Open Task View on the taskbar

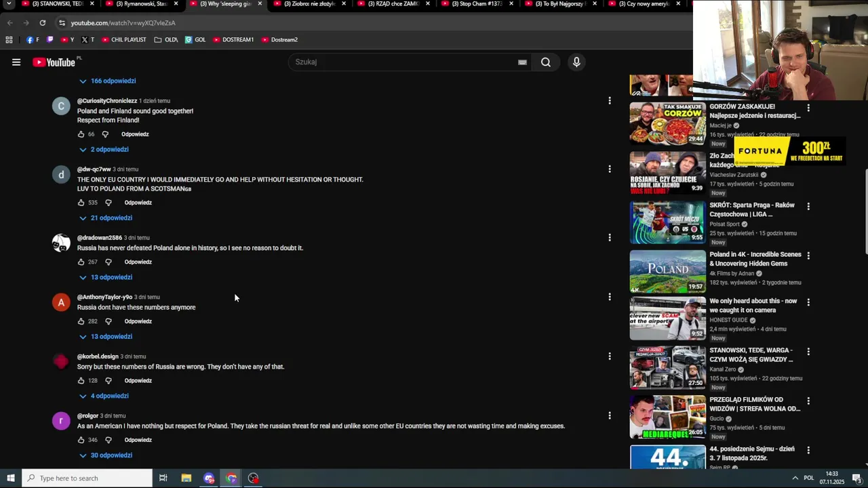tap(163, 478)
